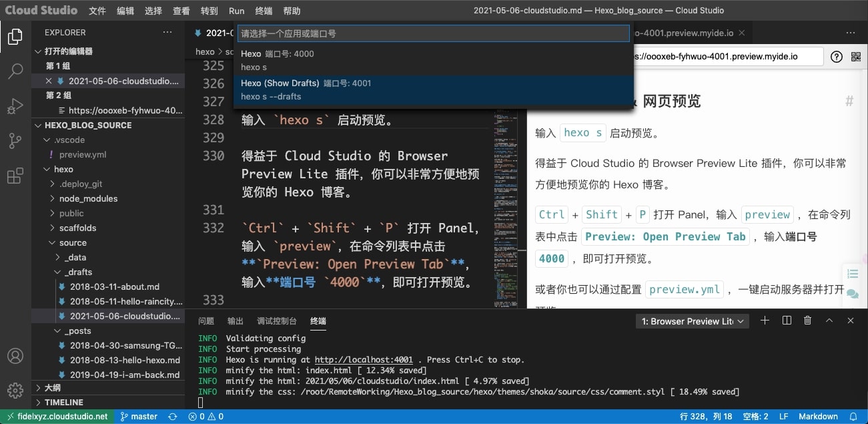Maximize the panel with up chevron
The image size is (868, 424).
(829, 321)
